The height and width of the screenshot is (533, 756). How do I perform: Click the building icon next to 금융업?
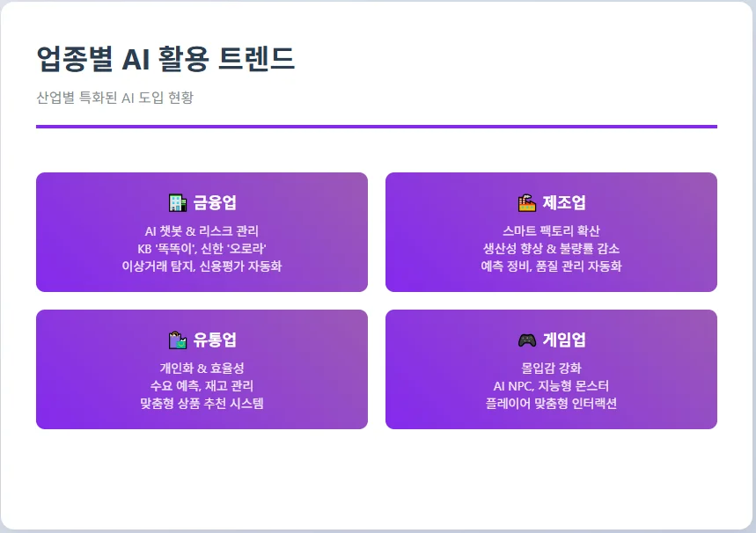coord(178,203)
